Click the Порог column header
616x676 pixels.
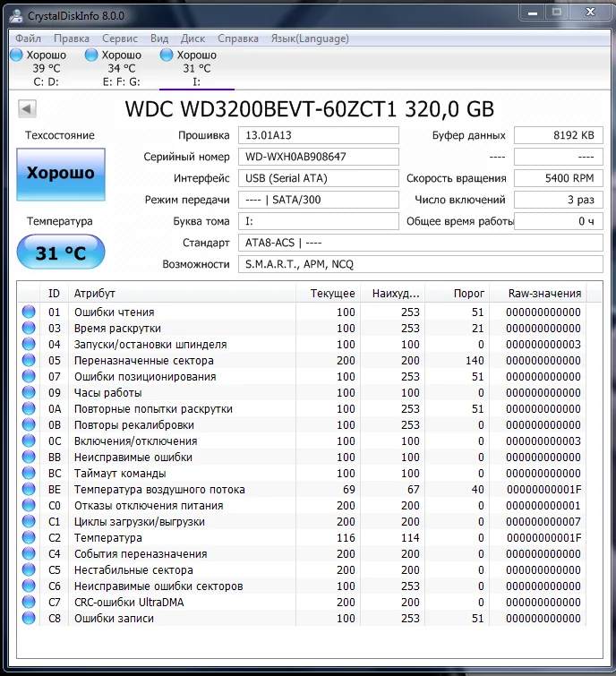(x=458, y=294)
